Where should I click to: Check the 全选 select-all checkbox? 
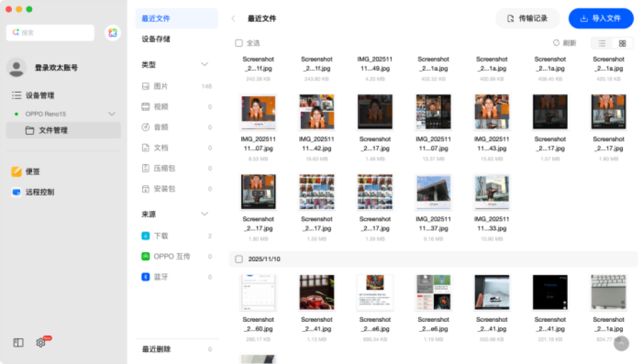click(x=239, y=43)
